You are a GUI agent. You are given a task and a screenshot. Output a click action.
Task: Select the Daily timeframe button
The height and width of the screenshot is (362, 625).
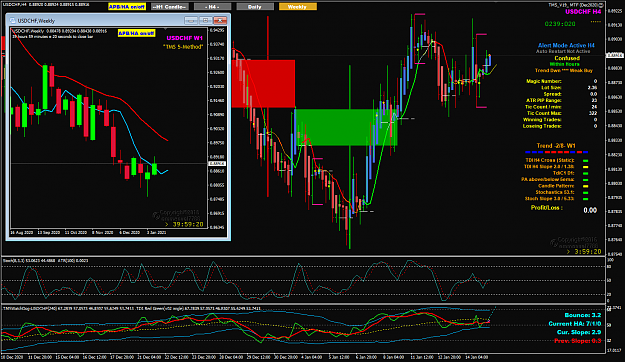tap(255, 7)
